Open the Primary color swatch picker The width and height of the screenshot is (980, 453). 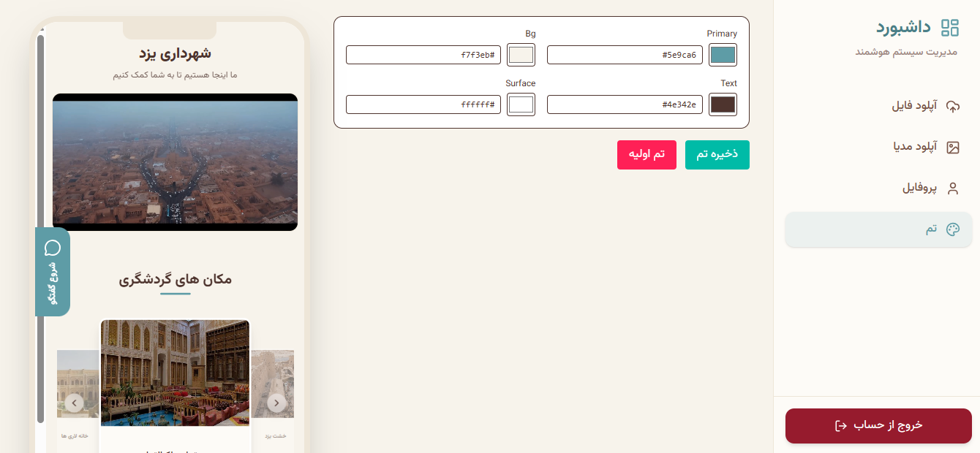723,55
